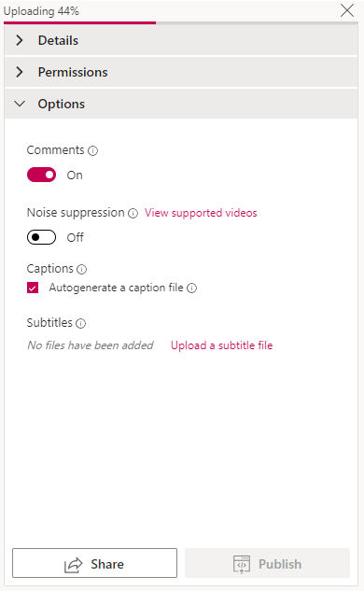364x591 pixels.
Task: Click the uploading progress bar
Action: tap(181, 23)
